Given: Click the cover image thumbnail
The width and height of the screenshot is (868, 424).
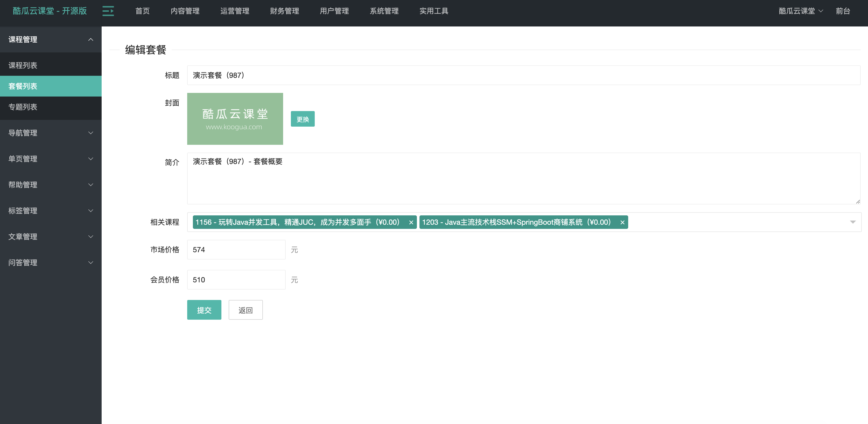Looking at the screenshot, I should click(235, 119).
